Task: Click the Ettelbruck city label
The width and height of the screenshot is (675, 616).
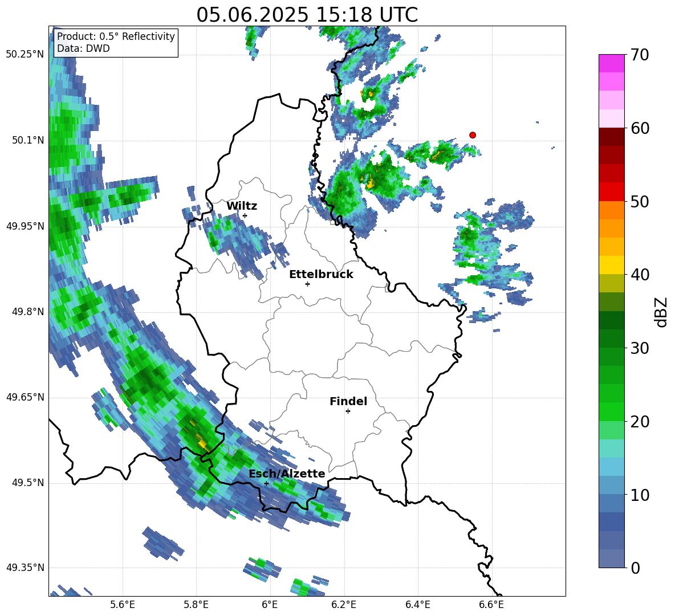Action: pyautogui.click(x=321, y=275)
